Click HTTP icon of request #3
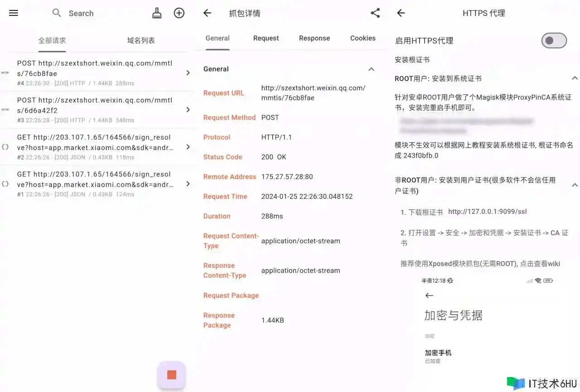The width and height of the screenshot is (580, 392). (x=5, y=110)
